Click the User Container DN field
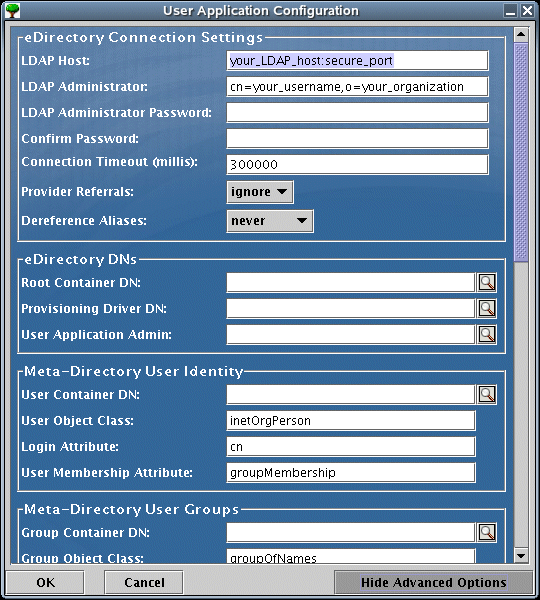Viewport: 540px width, 600px height. point(351,395)
